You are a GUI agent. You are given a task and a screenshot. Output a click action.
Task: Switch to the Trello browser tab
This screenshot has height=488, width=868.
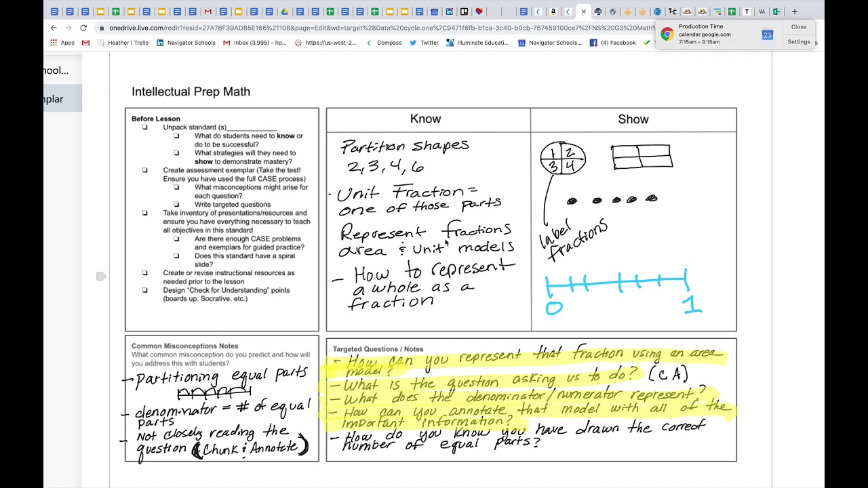point(464,12)
